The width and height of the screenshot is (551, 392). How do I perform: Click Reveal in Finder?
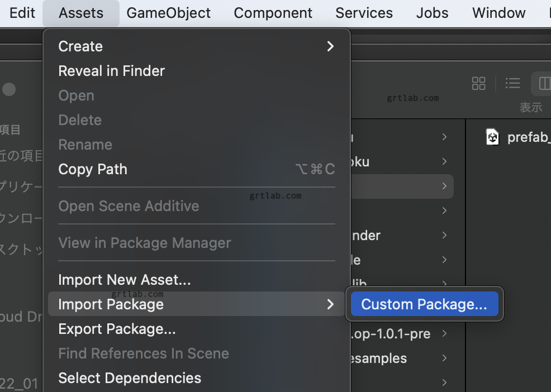[x=111, y=71]
